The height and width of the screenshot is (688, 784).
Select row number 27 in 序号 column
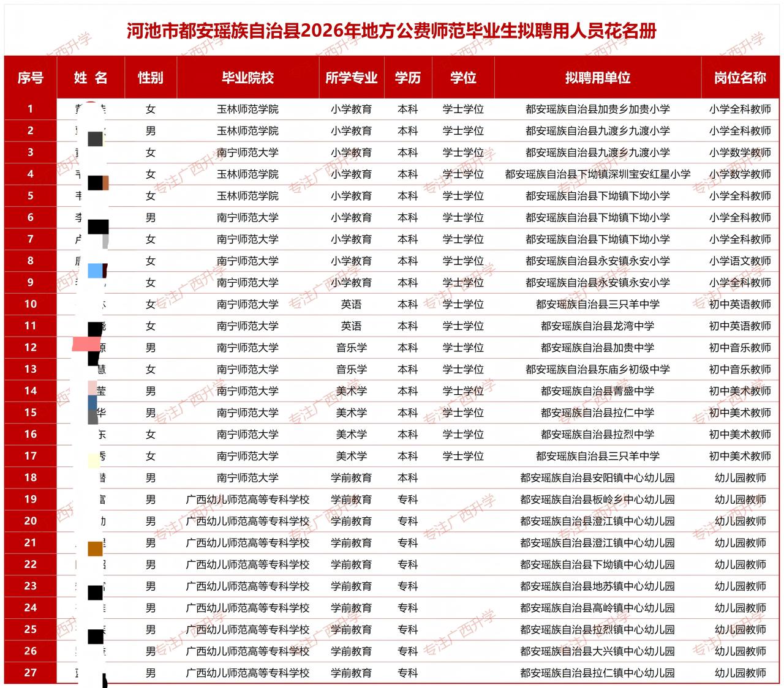click(31, 673)
